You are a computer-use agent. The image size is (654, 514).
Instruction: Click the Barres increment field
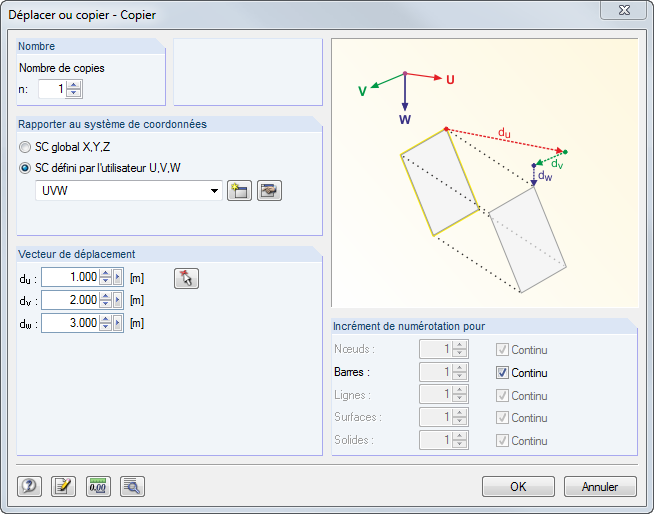point(436,372)
